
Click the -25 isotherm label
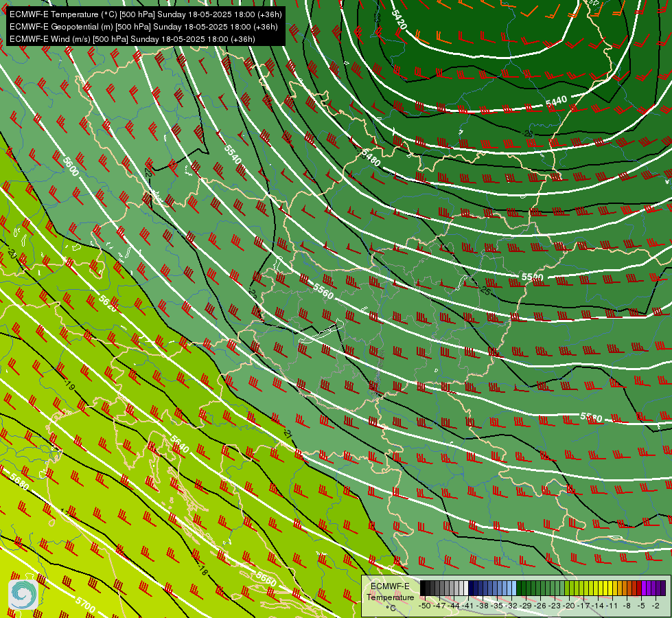485,290
